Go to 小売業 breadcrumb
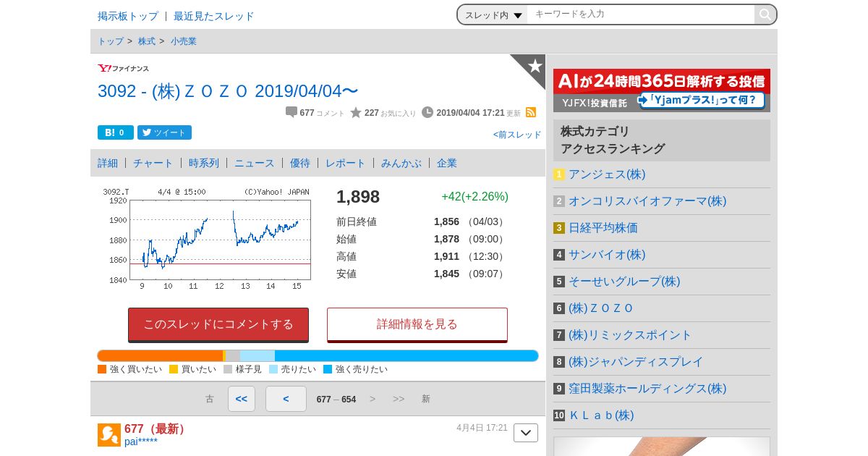Viewport: 868px width, 456px height. click(x=184, y=41)
